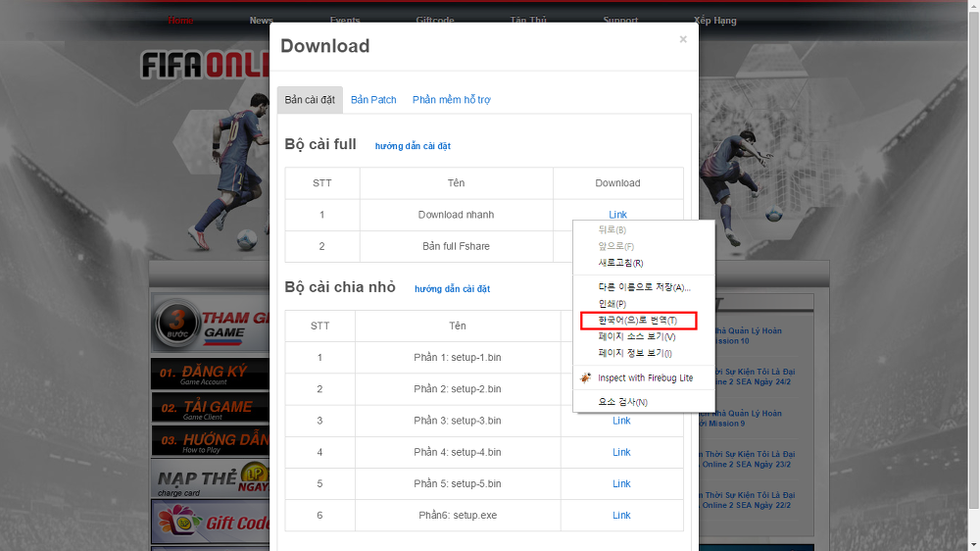Choose 뒤로(B) in the context menu
This screenshot has height=551, width=980.
(x=644, y=230)
